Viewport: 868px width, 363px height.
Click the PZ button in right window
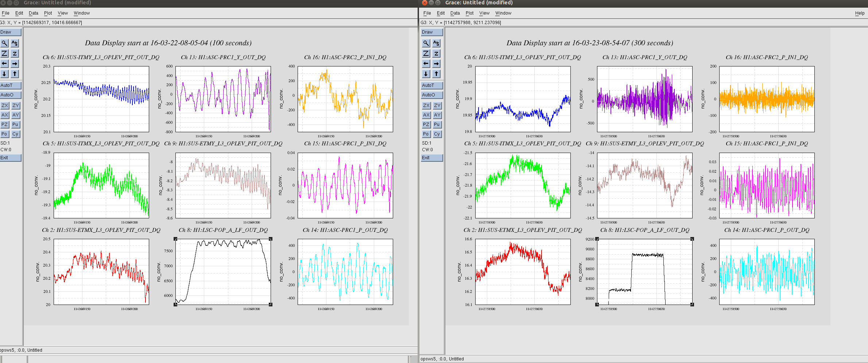426,125
